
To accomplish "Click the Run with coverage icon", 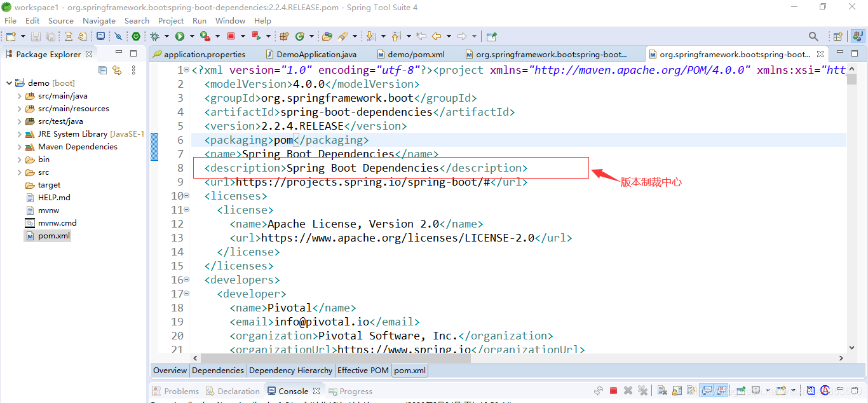I will 205,36.
